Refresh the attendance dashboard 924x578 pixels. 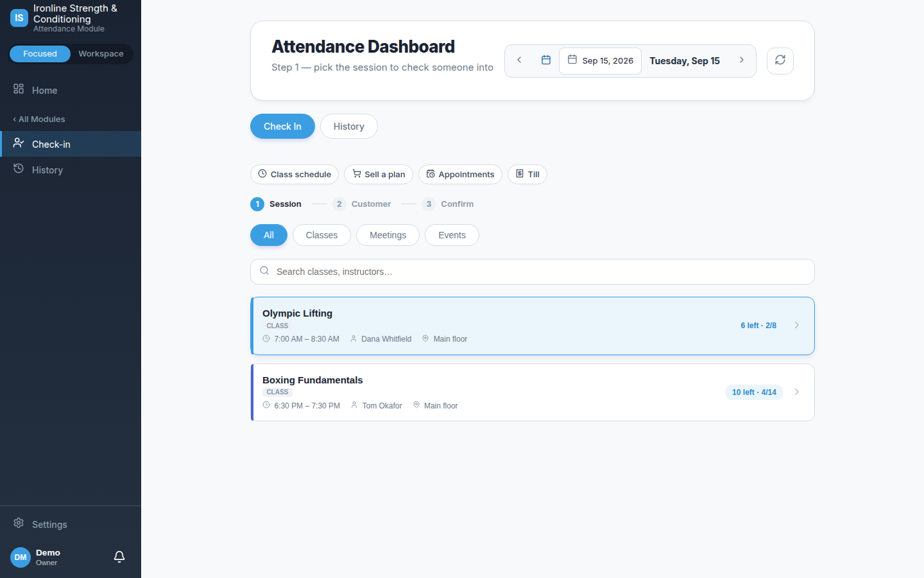(x=780, y=61)
